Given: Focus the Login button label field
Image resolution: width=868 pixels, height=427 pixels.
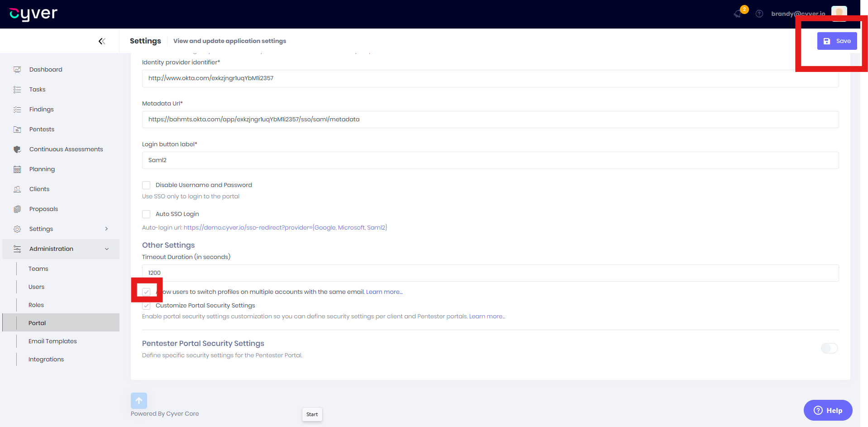Looking at the screenshot, I should [490, 160].
